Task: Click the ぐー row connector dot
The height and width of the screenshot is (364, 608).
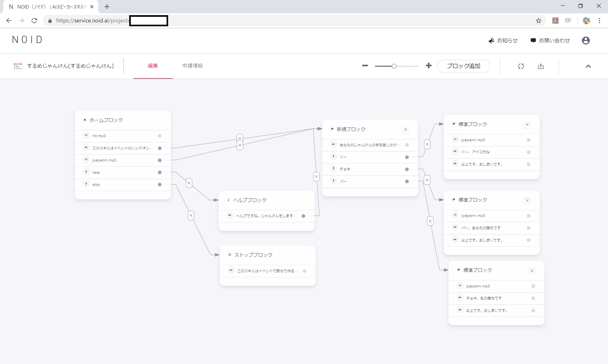Action: coord(407,157)
